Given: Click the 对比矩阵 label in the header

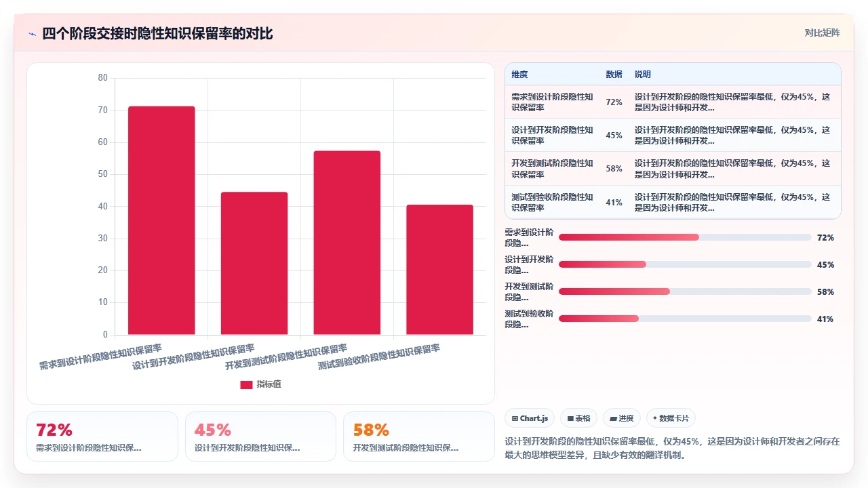Looking at the screenshot, I should (822, 33).
